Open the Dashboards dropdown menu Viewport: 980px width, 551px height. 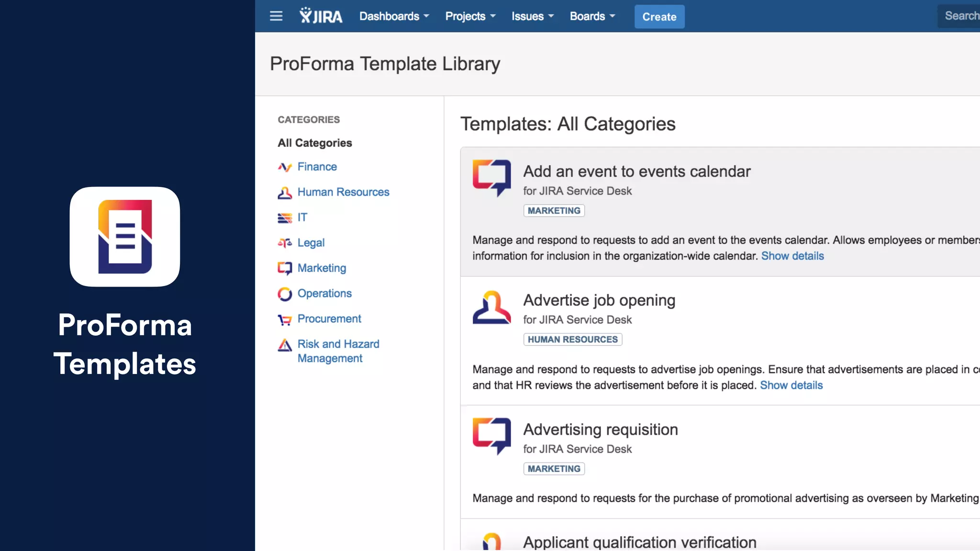(x=394, y=16)
